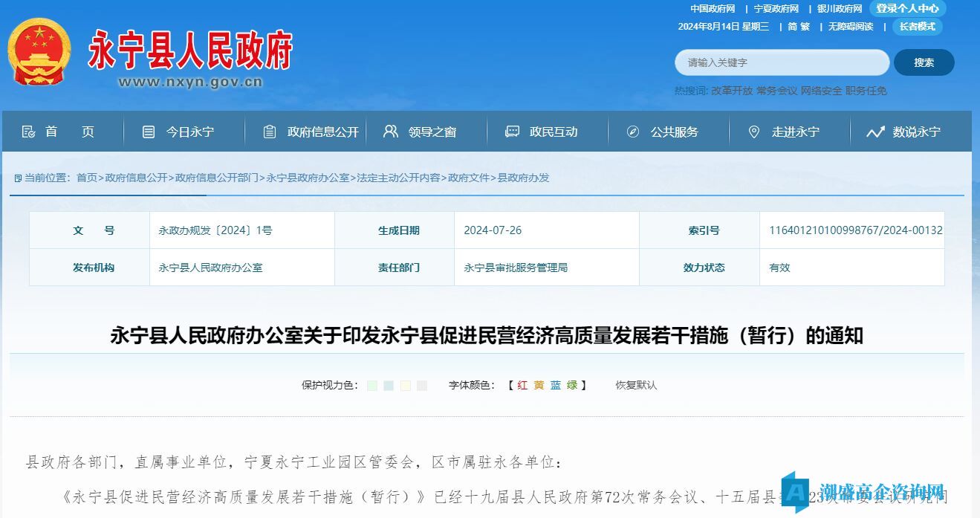Click the compass icon for 公共服务
This screenshot has height=518, width=980.
[x=633, y=132]
